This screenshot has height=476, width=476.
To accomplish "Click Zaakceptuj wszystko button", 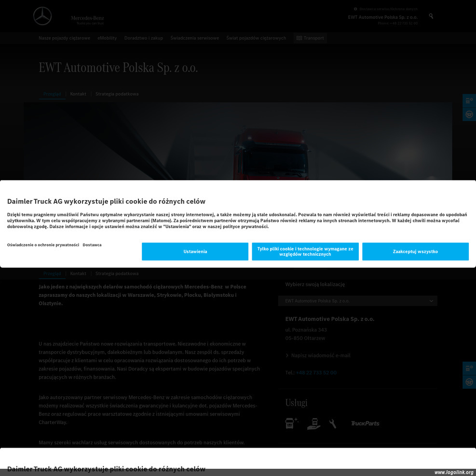I will [415, 251].
